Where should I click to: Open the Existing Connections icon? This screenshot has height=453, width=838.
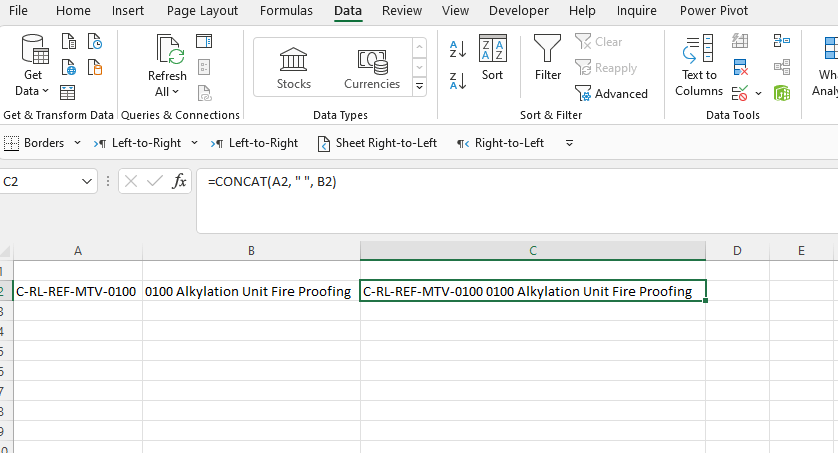95,67
